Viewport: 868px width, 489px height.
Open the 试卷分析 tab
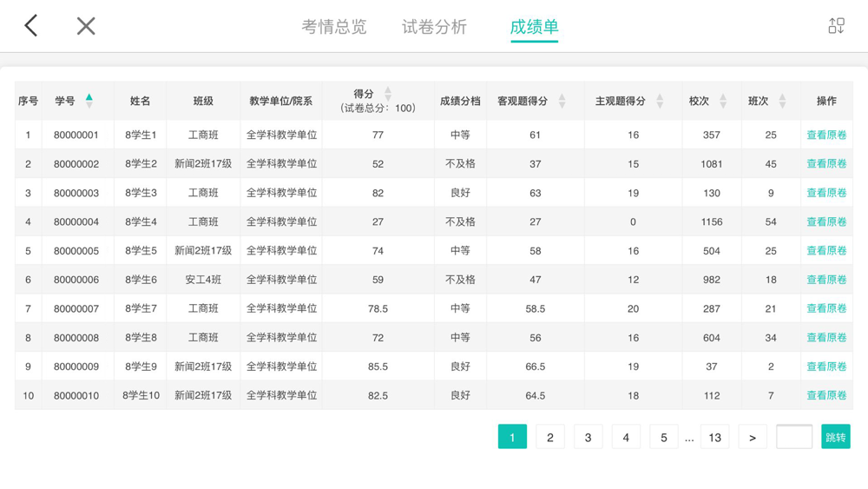pos(434,27)
